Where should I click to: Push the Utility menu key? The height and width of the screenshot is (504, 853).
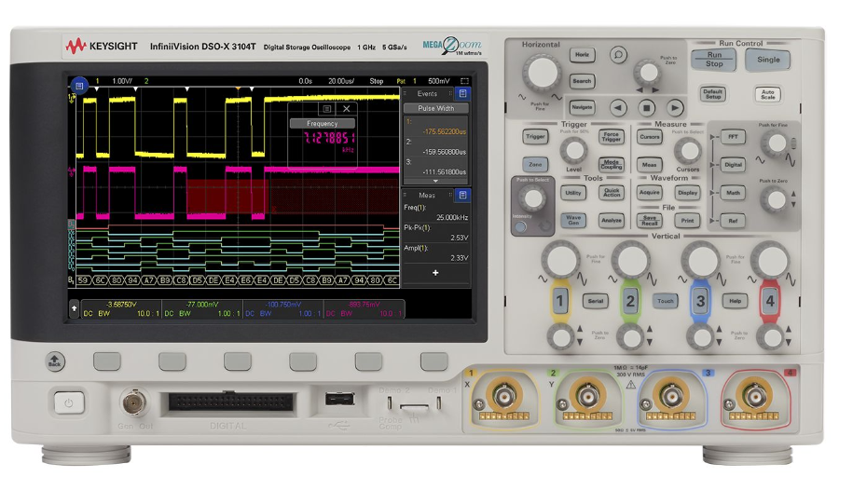(x=572, y=192)
